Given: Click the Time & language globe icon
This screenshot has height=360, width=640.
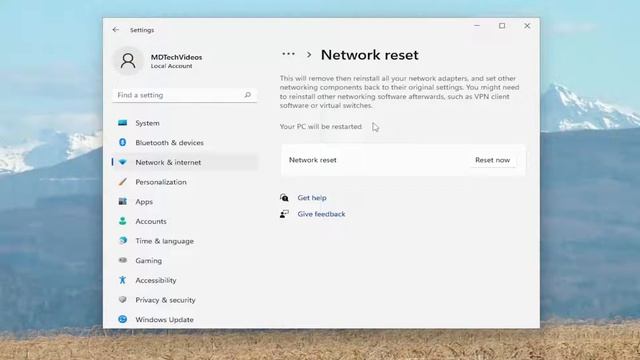Looking at the screenshot, I should pos(122,240).
